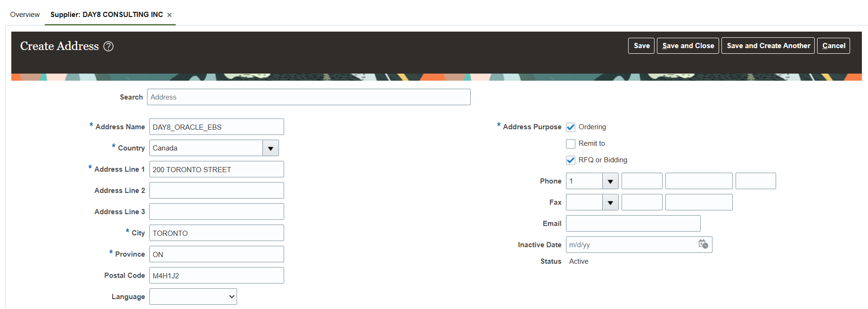
Task: Click Save and Close
Action: (688, 46)
